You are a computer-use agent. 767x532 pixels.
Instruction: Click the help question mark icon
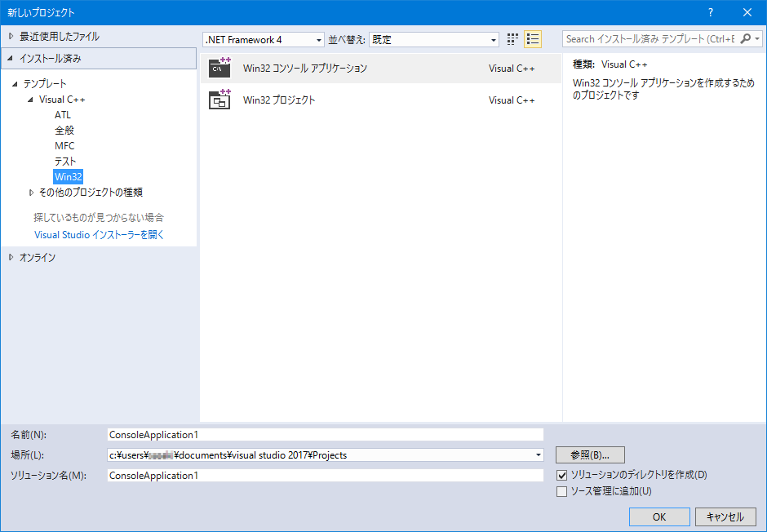point(710,12)
